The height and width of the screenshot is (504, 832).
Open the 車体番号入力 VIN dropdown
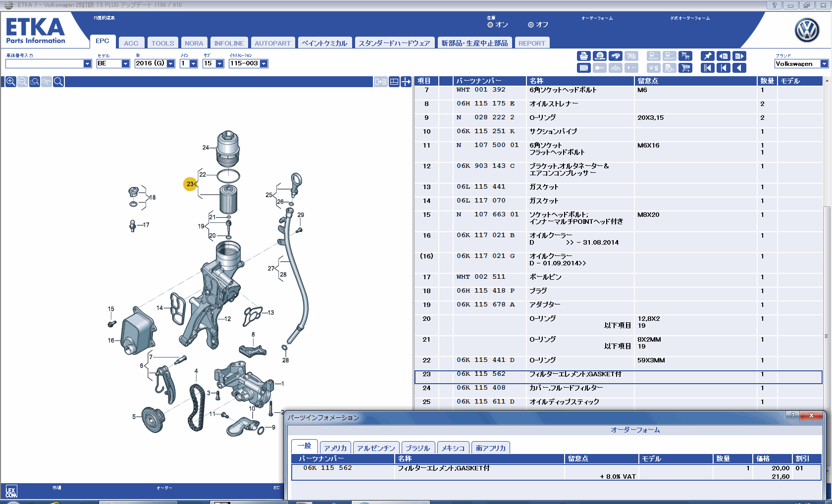[x=87, y=64]
